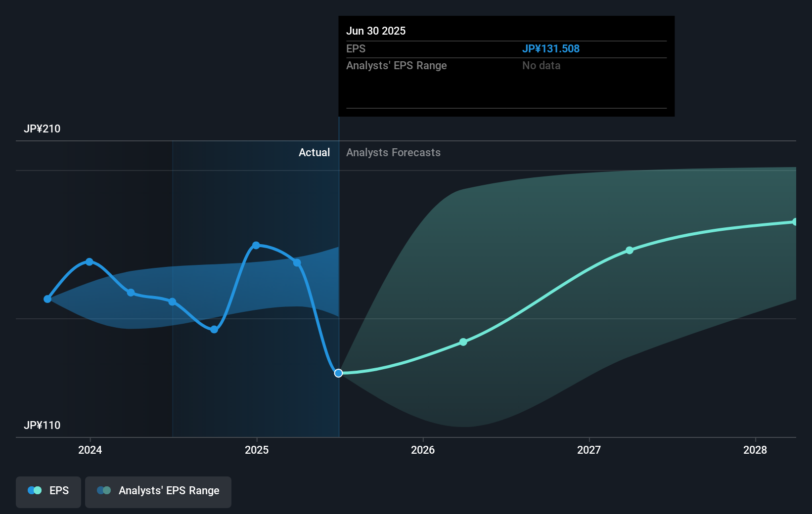This screenshot has height=514, width=812.
Task: Click the EPS low point in late 2024
Action: [214, 330]
